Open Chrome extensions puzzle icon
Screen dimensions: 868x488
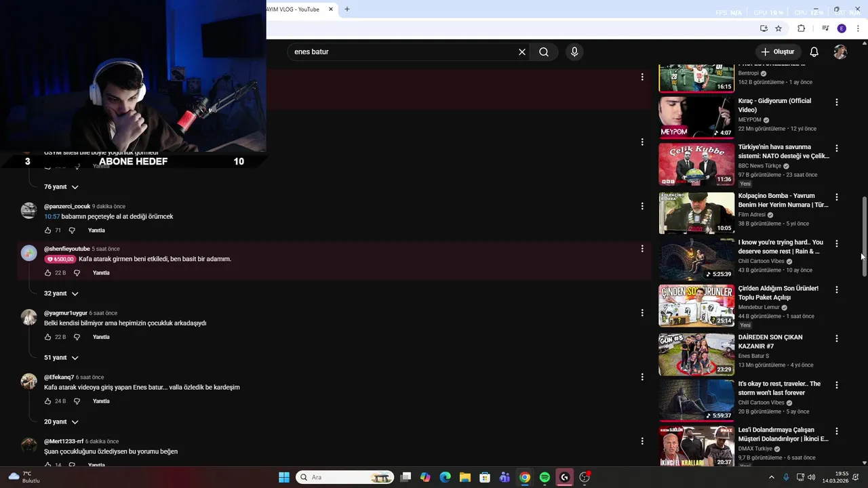(801, 28)
